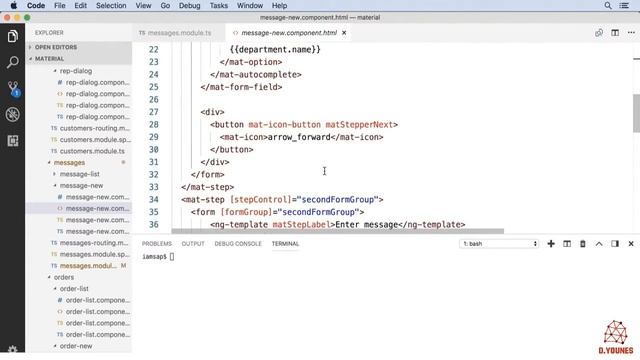The width and height of the screenshot is (640, 360).
Task: Open the Window menu
Action: pos(250,5)
